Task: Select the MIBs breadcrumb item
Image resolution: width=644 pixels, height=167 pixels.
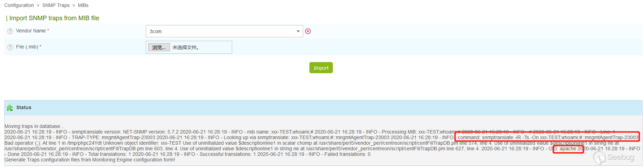Action: coord(83,5)
